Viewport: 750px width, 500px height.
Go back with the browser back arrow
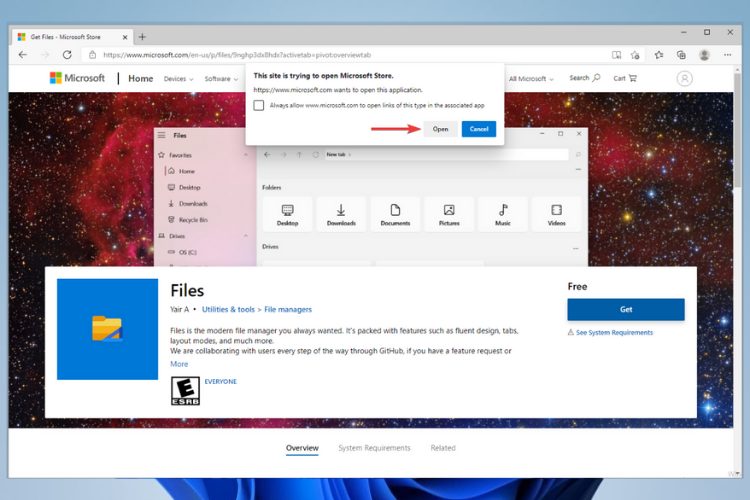(22, 55)
